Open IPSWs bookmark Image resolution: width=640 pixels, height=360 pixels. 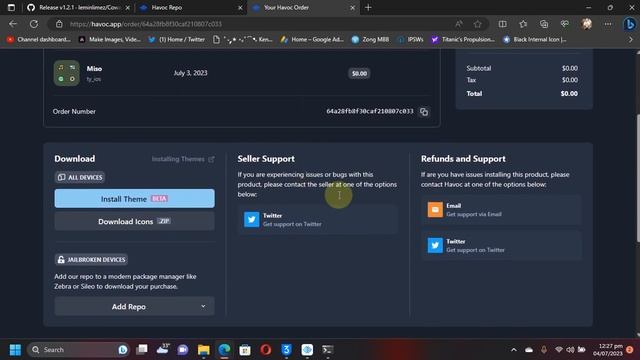pyautogui.click(x=411, y=40)
